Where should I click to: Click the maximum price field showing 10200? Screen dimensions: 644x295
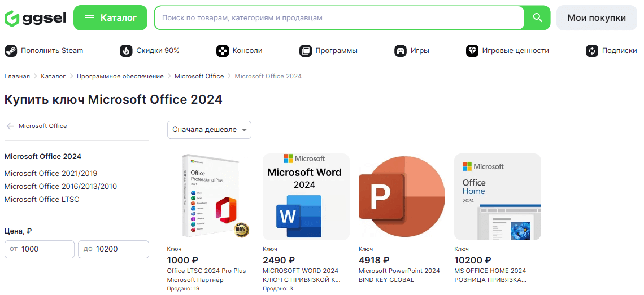click(x=114, y=249)
